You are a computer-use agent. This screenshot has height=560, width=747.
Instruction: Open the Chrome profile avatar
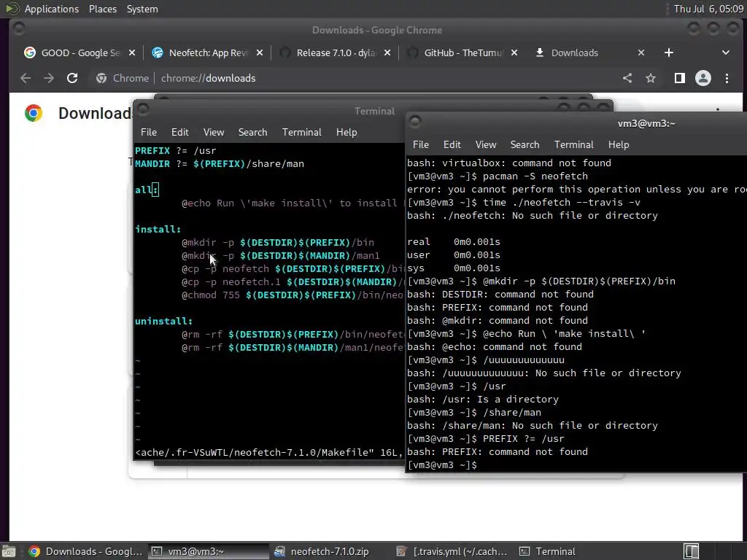703,78
